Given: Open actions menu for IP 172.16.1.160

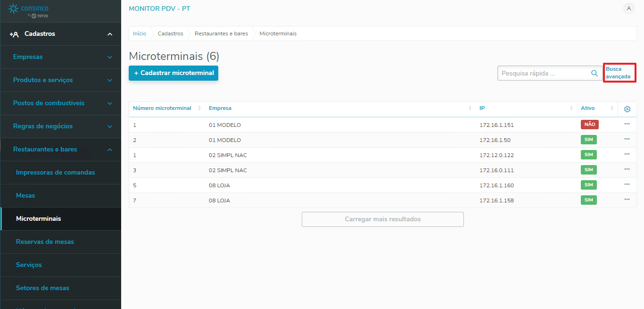Looking at the screenshot, I should (x=627, y=184).
